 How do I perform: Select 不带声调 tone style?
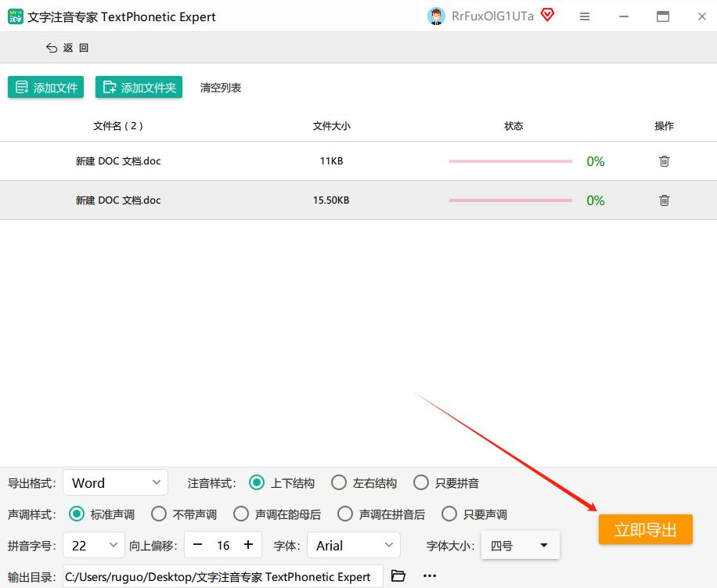pyautogui.click(x=184, y=514)
